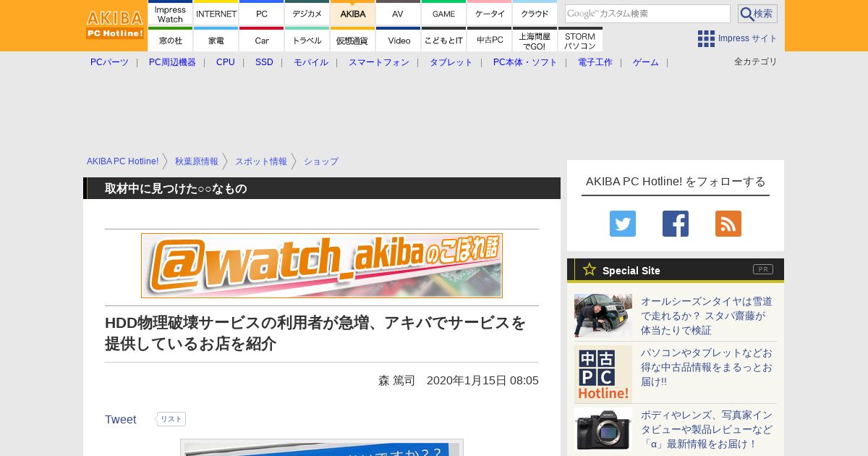Open the AKIBA PC Hotline! logo

(116, 25)
